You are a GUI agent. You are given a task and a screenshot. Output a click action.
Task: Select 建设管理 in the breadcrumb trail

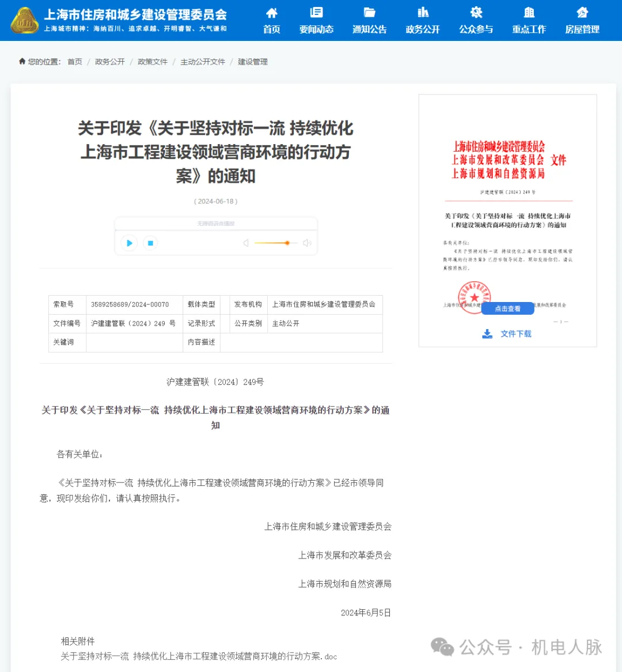[x=252, y=61]
